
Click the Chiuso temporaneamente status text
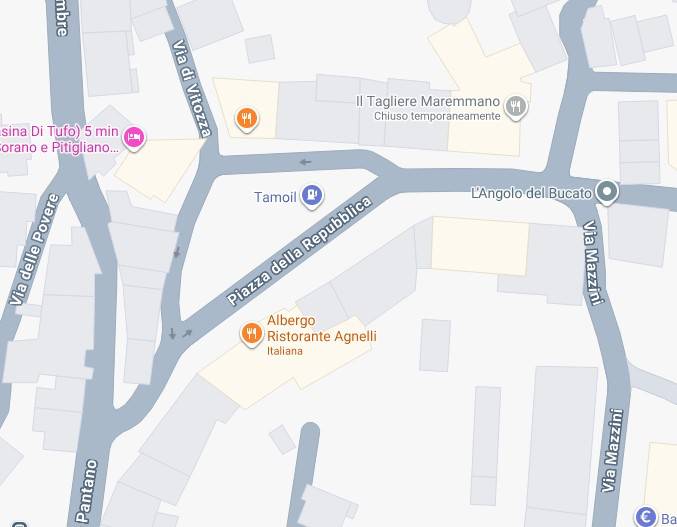437,116
